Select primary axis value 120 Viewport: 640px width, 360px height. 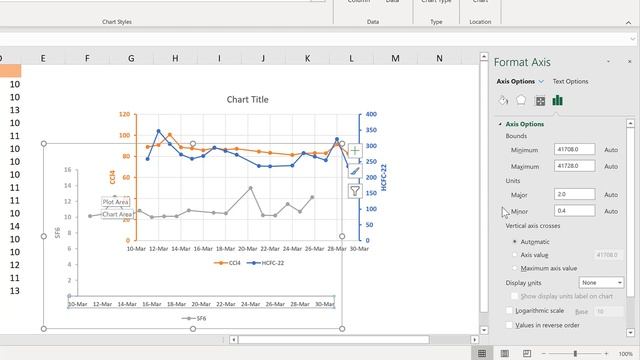[124, 114]
